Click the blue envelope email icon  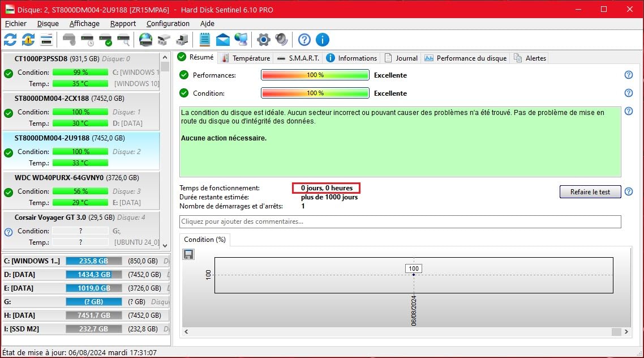click(223, 40)
